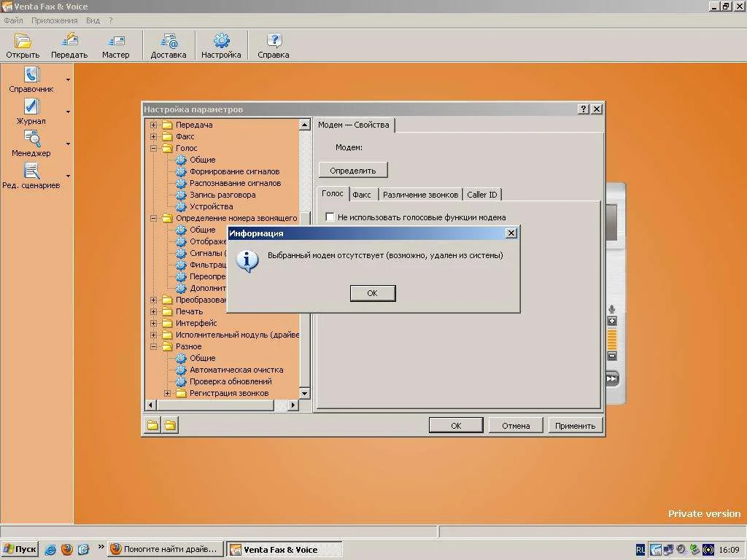Click the Internet Explorer quick launch icon
The image size is (747, 560).
click(x=50, y=550)
